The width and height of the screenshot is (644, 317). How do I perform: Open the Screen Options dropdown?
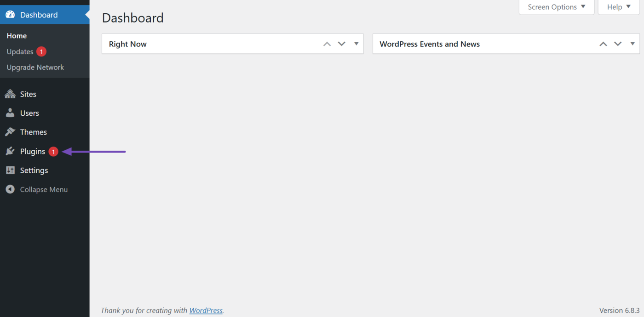tap(556, 7)
